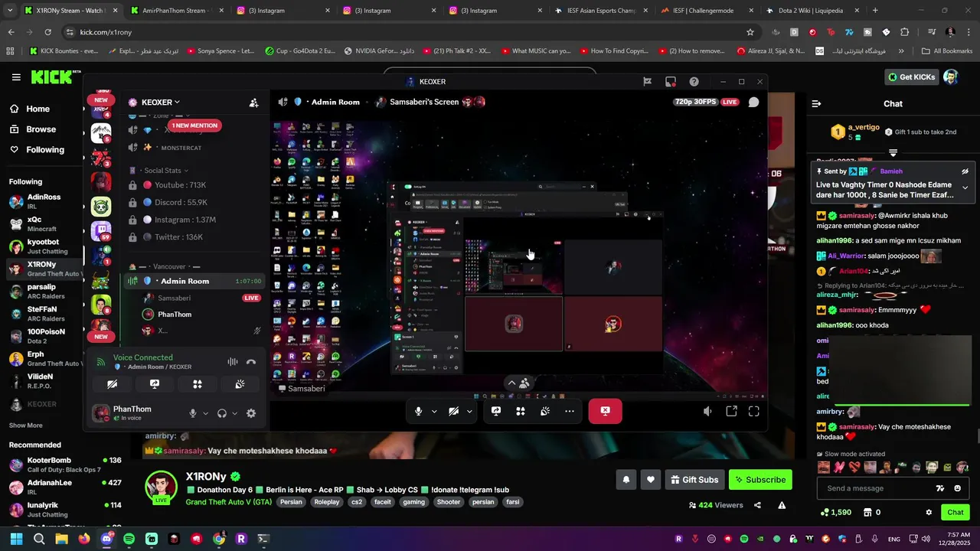This screenshot has width=980, height=551.
Task: Show members with the people icon
Action: [524, 383]
